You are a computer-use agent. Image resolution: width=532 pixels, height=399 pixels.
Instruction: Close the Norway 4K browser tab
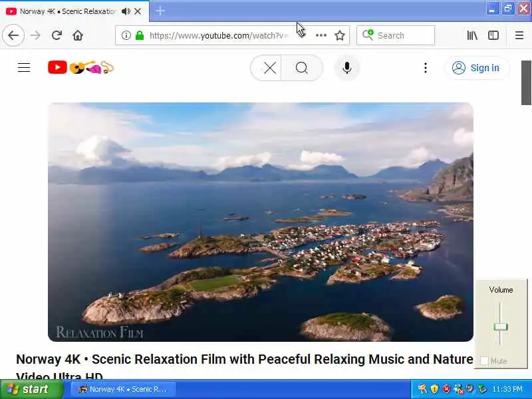[138, 11]
